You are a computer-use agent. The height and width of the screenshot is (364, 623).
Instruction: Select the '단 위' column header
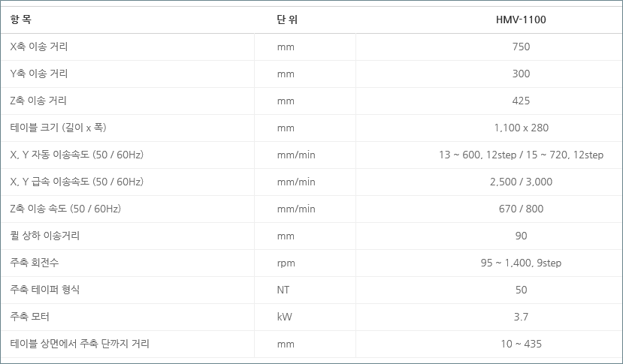coord(287,20)
